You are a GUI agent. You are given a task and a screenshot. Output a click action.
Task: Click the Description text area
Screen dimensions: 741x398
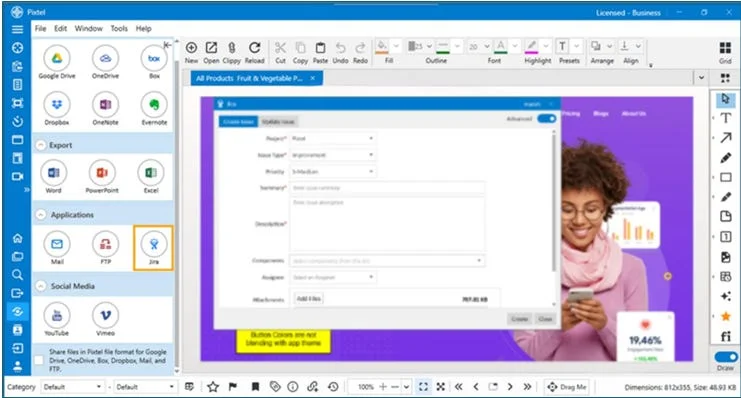pos(387,224)
